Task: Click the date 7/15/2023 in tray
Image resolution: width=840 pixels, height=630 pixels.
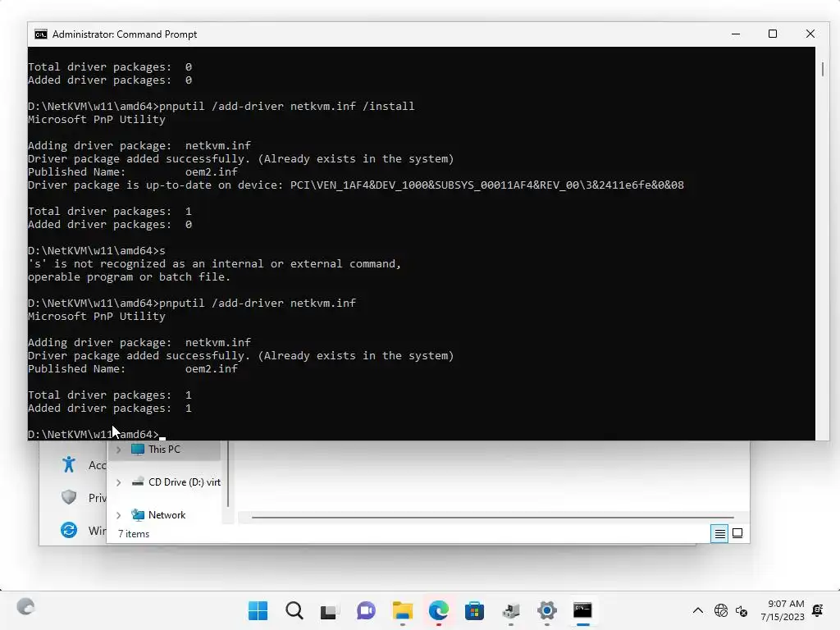Action: 782,617
